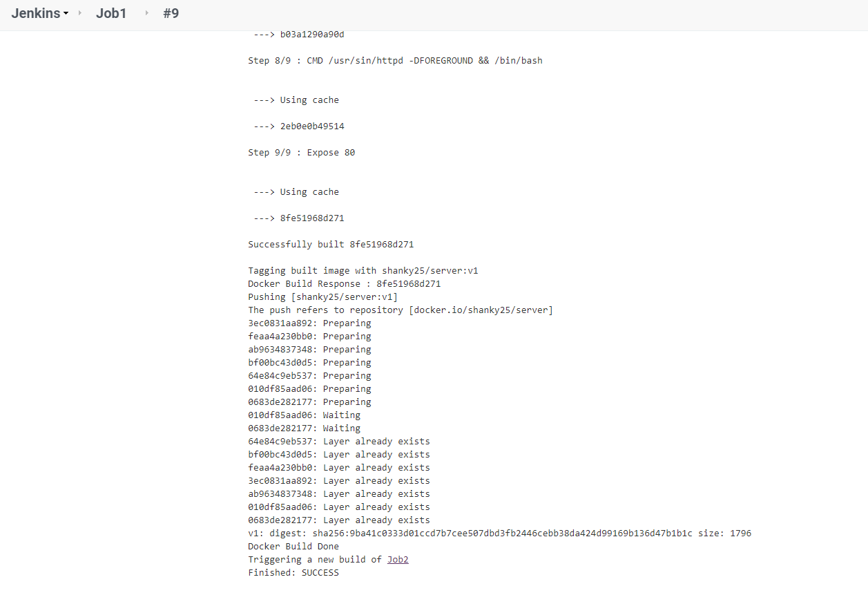Viewport: 868px width, 604px height.
Task: Select the Step 9/9 Expose 80 line
Action: coord(301,152)
